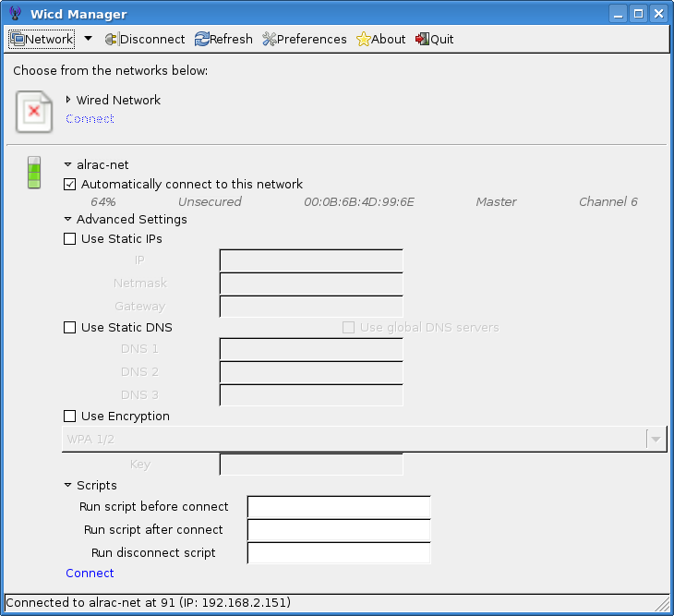
Task: Minimize the Wicd Manager window
Action: tap(618, 14)
